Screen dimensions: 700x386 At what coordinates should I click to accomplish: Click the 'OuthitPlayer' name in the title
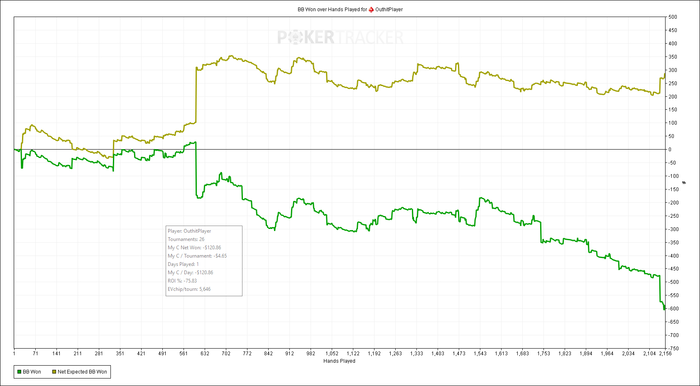389,9
